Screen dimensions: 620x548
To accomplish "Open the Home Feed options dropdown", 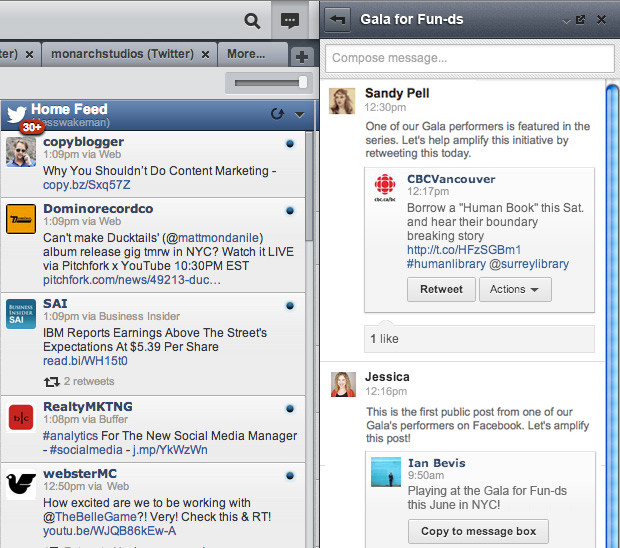I will [299, 115].
